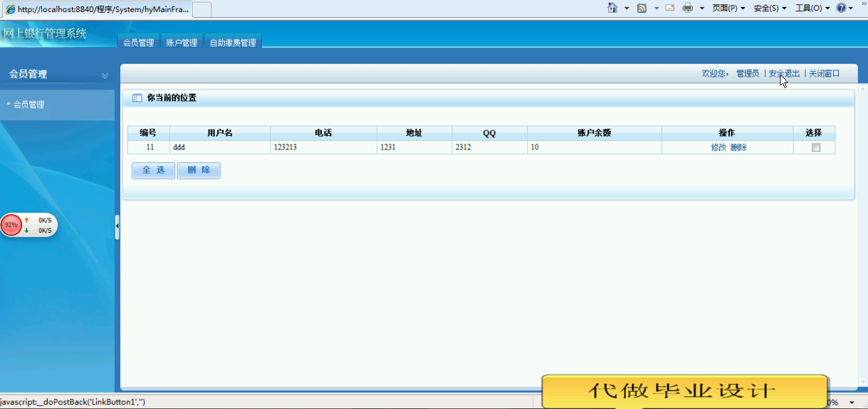Click the 用户名 column header

pos(220,133)
